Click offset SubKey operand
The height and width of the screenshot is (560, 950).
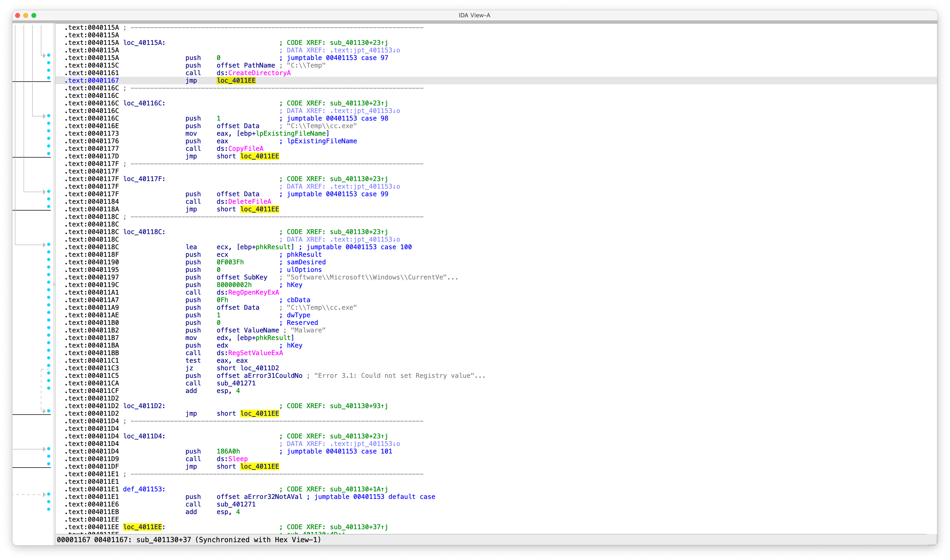pyautogui.click(x=242, y=277)
